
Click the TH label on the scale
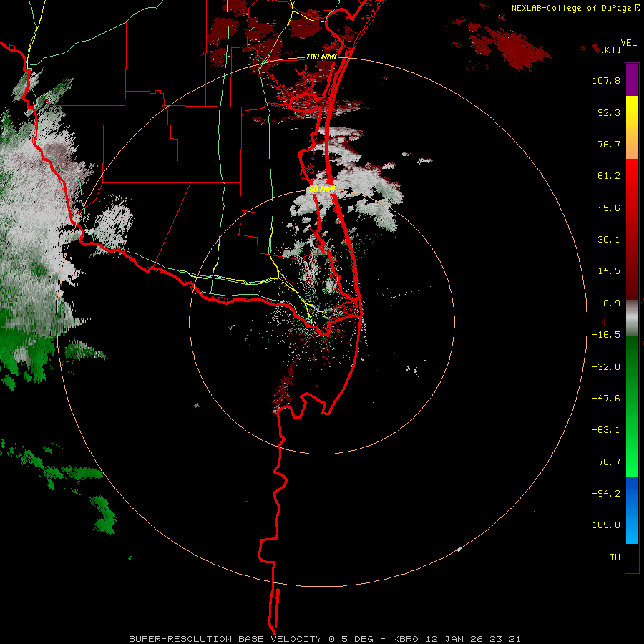[615, 557]
